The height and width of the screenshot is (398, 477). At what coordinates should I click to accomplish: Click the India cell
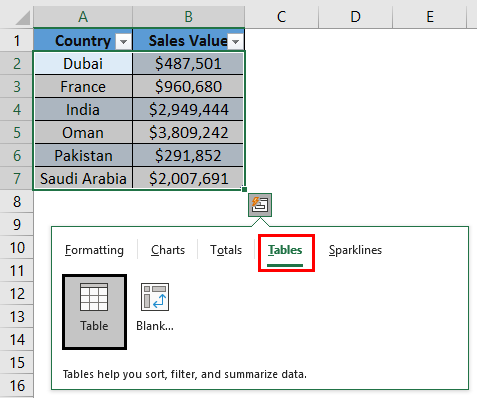pyautogui.click(x=83, y=110)
